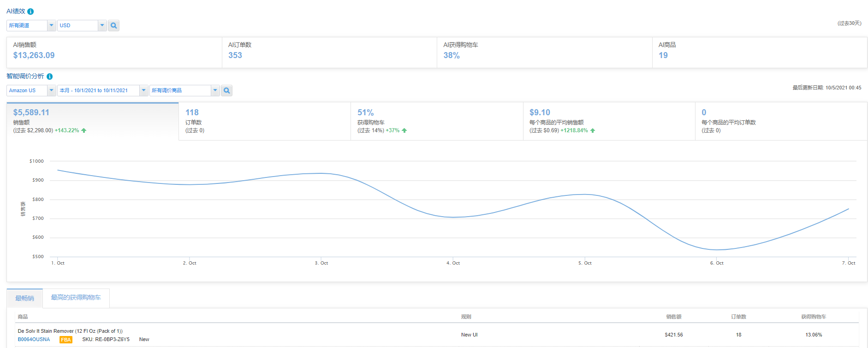Open the date range 本月 dropdown

pyautogui.click(x=143, y=91)
